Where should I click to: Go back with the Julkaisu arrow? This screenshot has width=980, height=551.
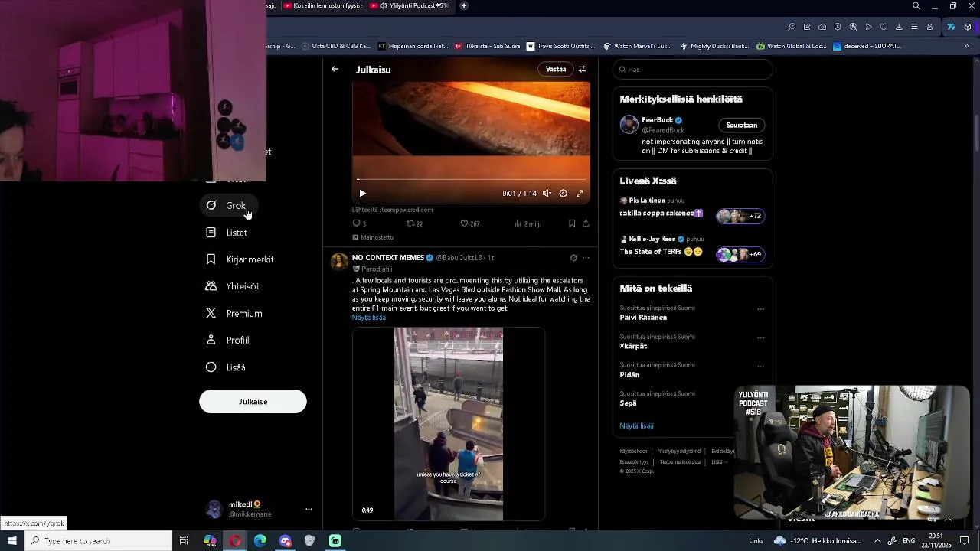click(335, 69)
